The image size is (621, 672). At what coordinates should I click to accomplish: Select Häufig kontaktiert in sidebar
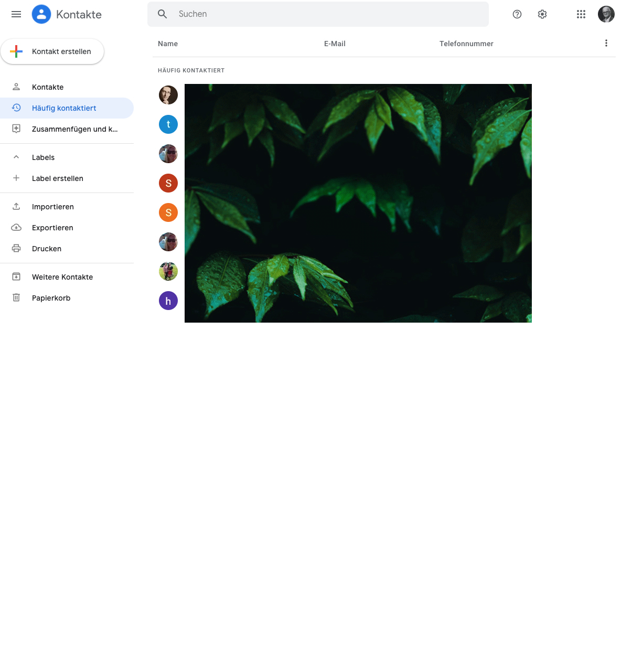(67, 108)
